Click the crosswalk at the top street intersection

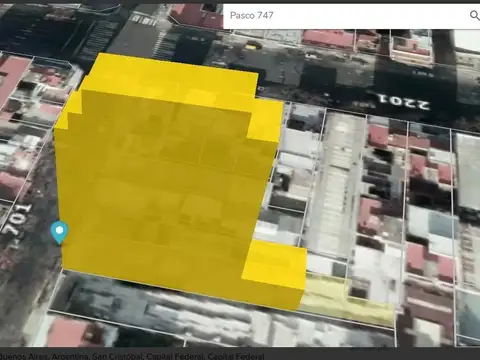pyautogui.click(x=144, y=19)
